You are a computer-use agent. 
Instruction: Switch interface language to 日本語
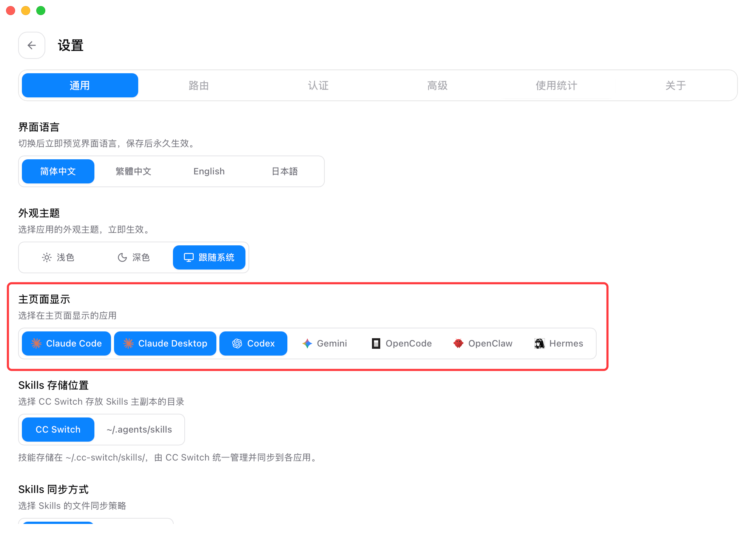pos(285,171)
